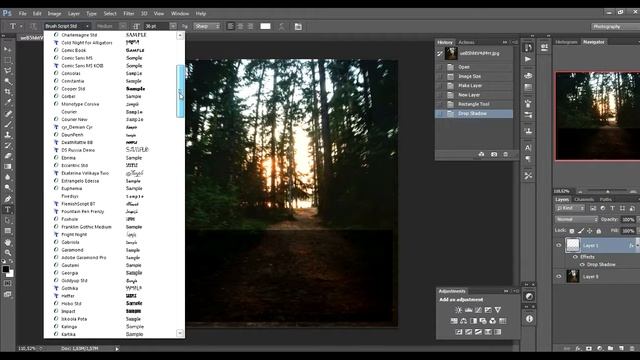
Task: Select the Eyedropper tool
Action: pos(7,102)
